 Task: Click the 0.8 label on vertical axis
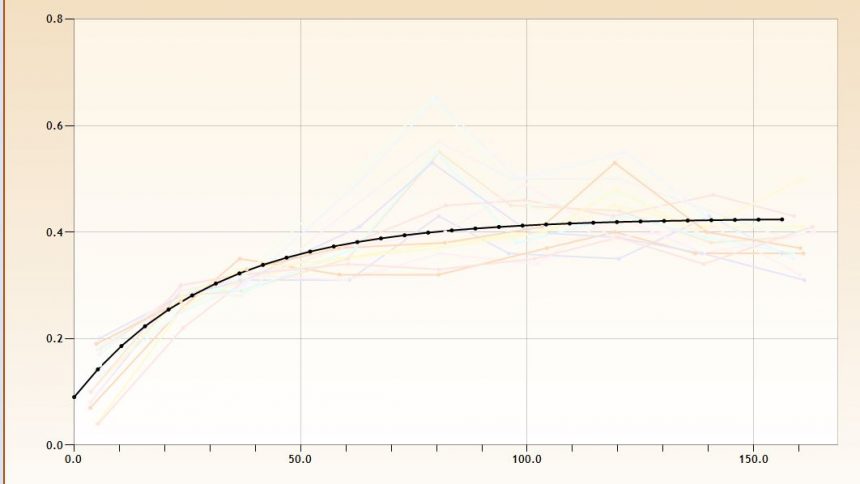[x=54, y=19]
